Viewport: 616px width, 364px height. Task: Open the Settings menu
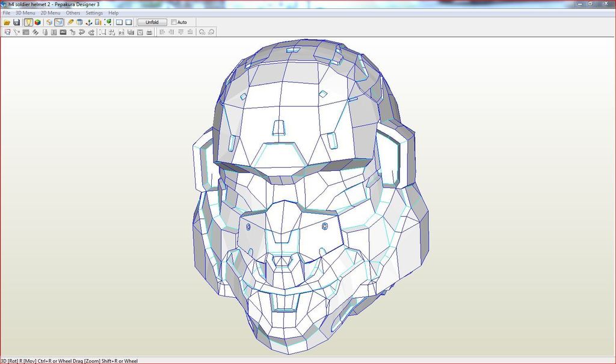[94, 13]
